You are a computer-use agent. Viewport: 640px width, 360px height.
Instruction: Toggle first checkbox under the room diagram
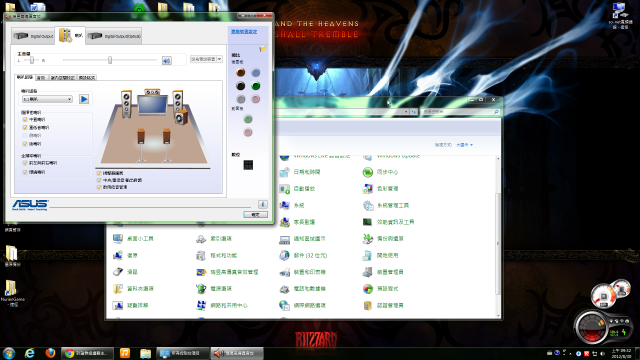(99, 173)
